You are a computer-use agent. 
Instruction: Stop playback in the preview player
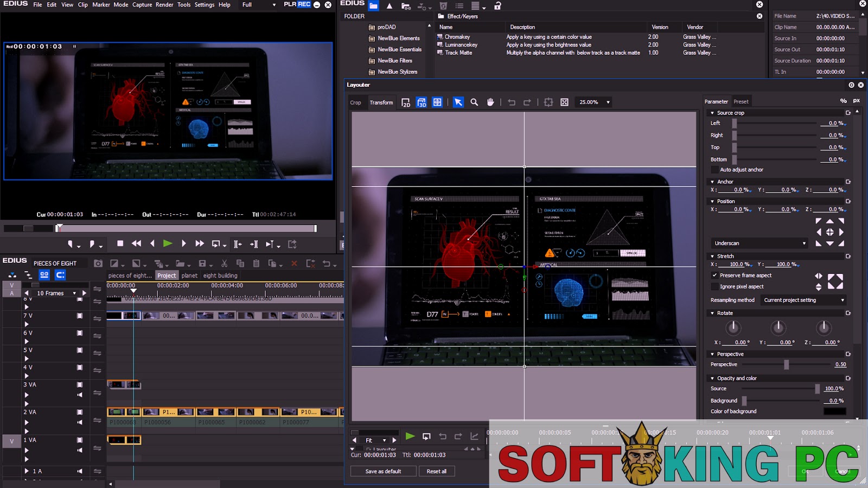coord(120,244)
